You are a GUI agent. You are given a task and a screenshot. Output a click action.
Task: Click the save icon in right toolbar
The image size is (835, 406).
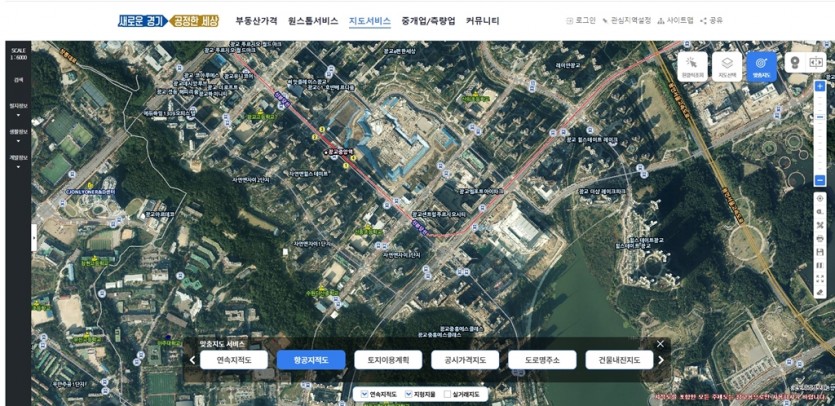tap(820, 252)
